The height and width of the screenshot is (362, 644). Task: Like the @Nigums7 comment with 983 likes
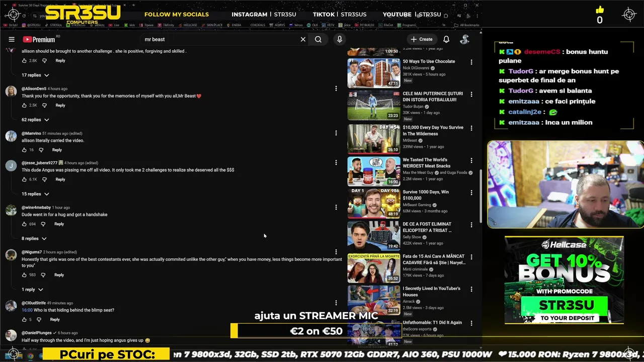click(x=24, y=275)
